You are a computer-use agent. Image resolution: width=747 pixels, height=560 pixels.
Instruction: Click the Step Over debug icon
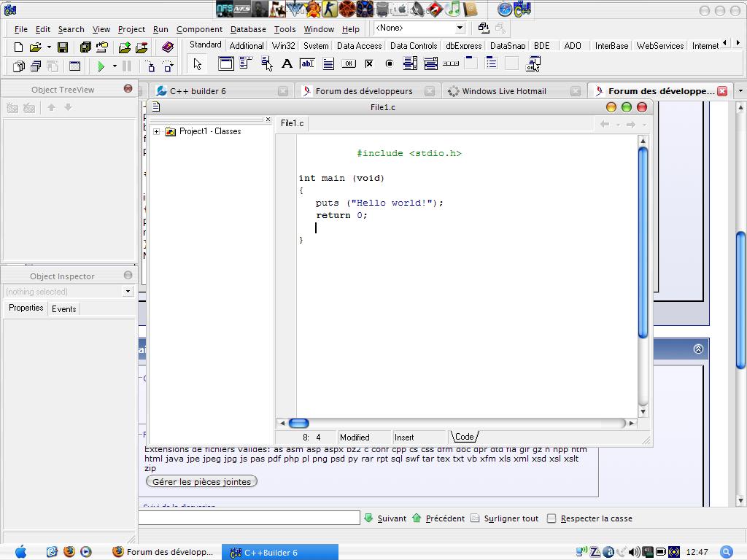click(x=168, y=66)
